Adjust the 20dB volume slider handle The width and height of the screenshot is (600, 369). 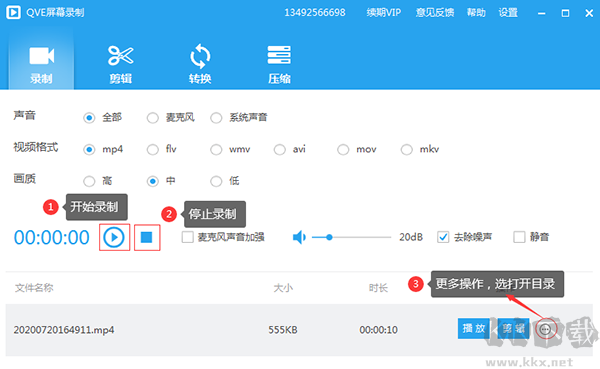pyautogui.click(x=329, y=237)
